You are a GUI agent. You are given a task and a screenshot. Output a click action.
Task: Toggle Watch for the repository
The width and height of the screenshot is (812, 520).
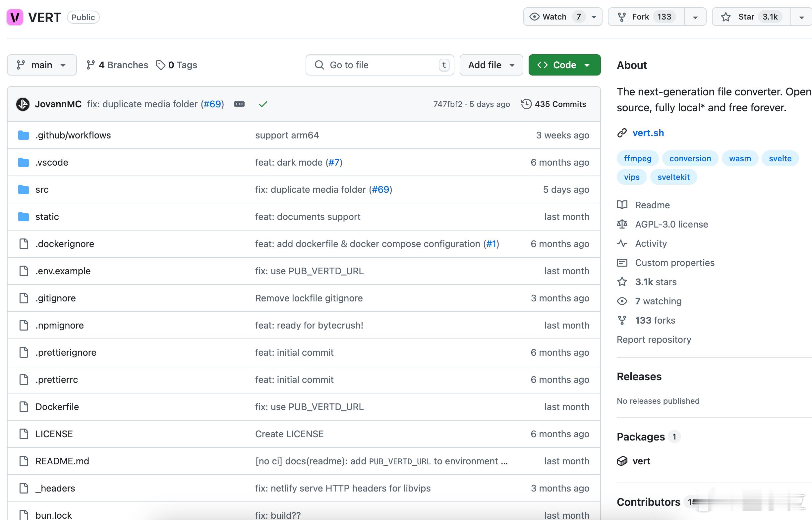pyautogui.click(x=563, y=17)
